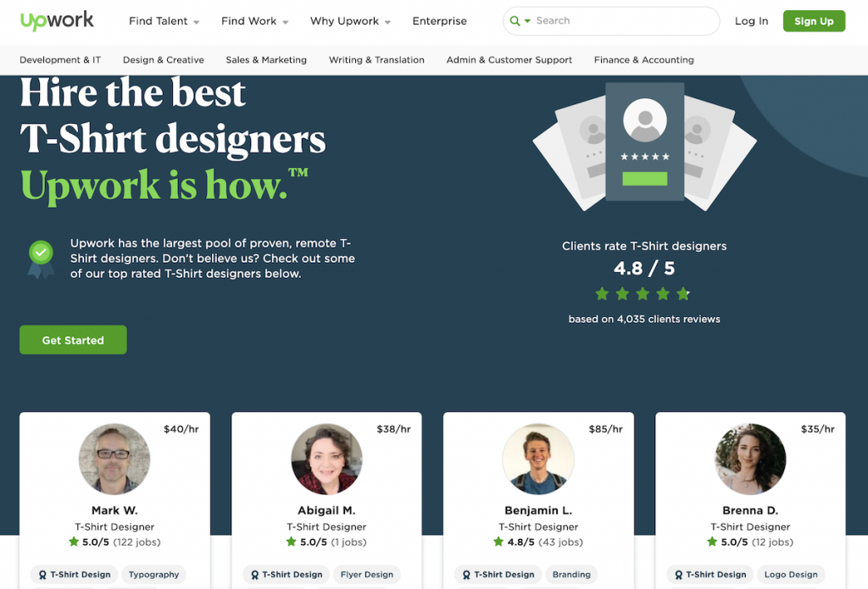Click the Upwork logo
This screenshot has width=868, height=589.
tap(57, 21)
